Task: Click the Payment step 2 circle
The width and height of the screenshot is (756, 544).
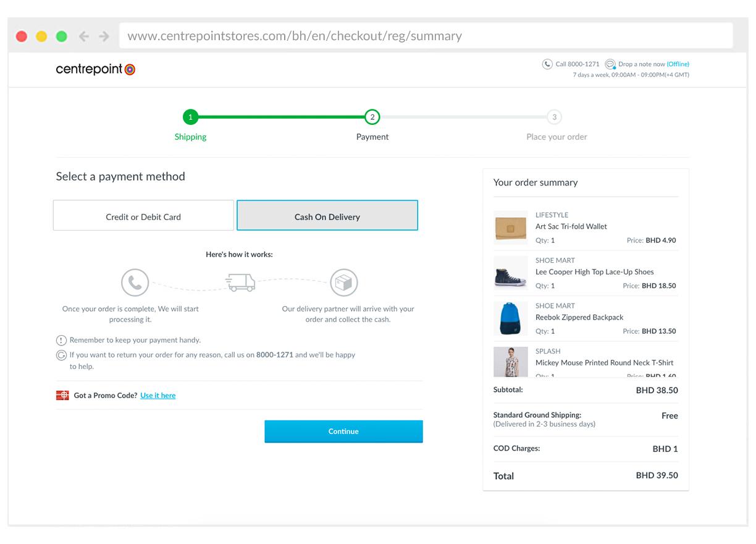Action: (372, 117)
